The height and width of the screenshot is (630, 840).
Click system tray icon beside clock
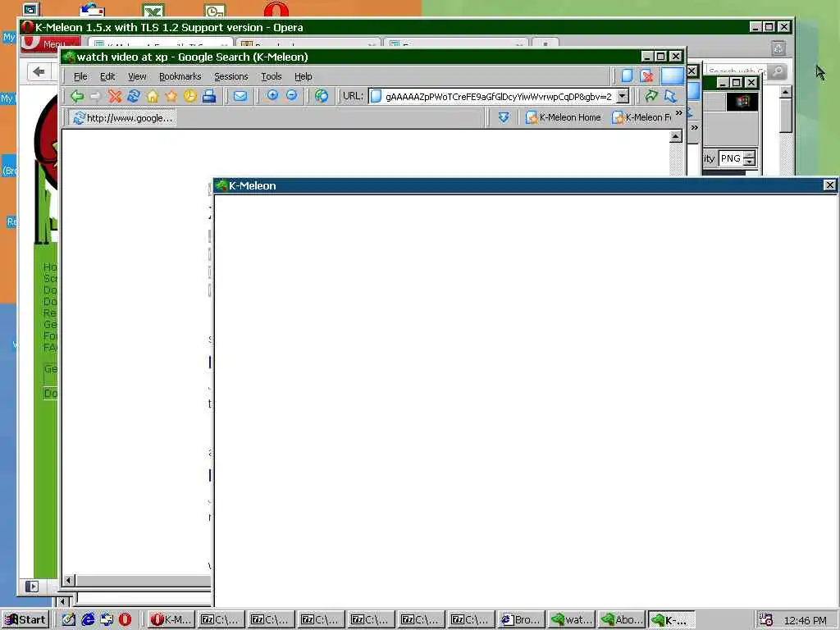pos(766,619)
